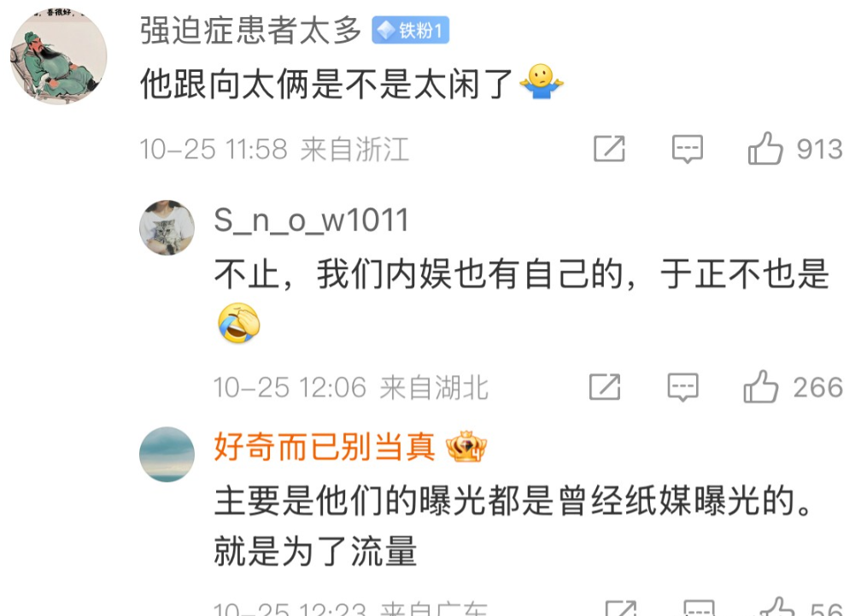Select comment text 他跟向太俩是不是太闲了
Image resolution: width=861 pixels, height=616 pixels.
326,84
